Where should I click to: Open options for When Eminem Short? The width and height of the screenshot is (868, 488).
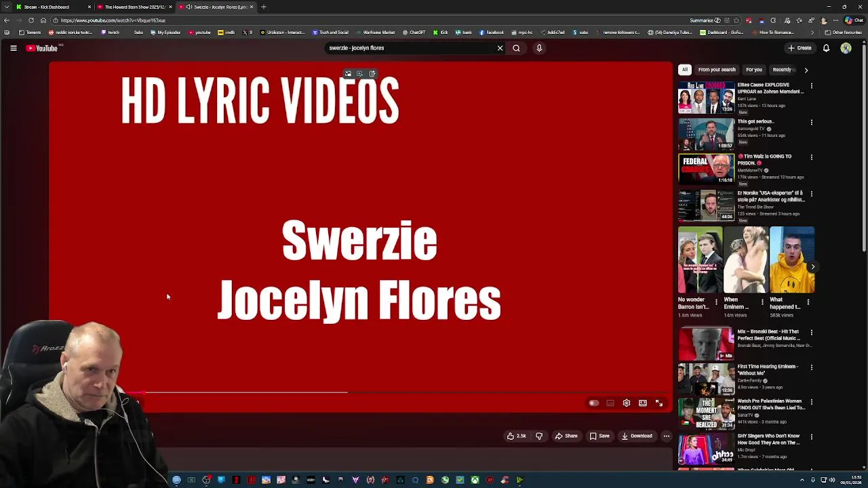tap(762, 302)
